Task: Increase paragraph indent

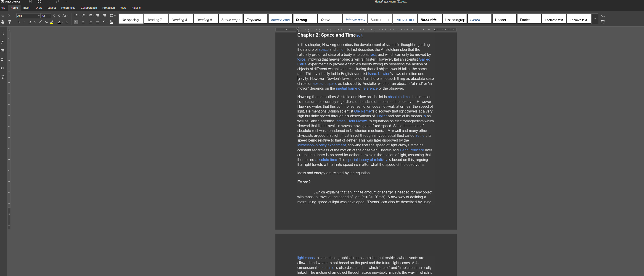Action: (x=104, y=16)
